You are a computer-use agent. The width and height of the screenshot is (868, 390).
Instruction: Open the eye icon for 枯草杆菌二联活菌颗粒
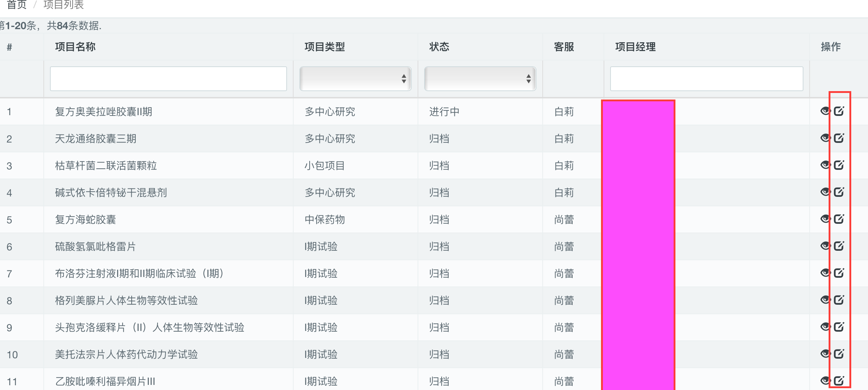click(825, 165)
